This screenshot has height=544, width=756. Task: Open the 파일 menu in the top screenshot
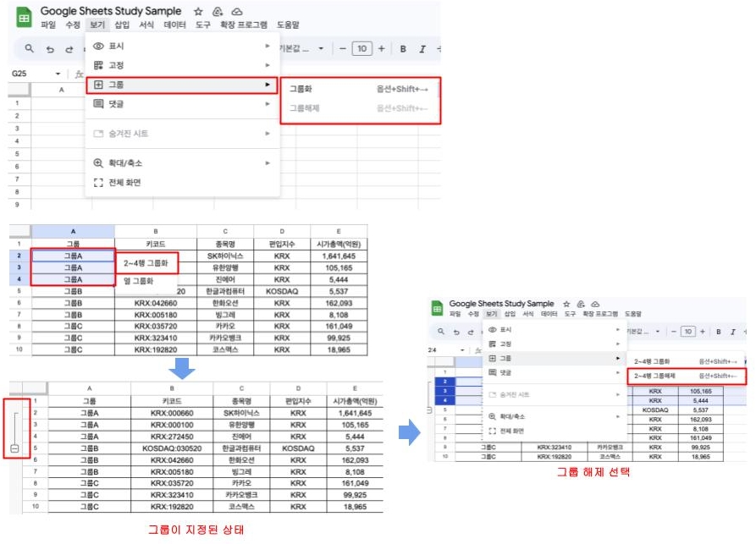pos(48,25)
